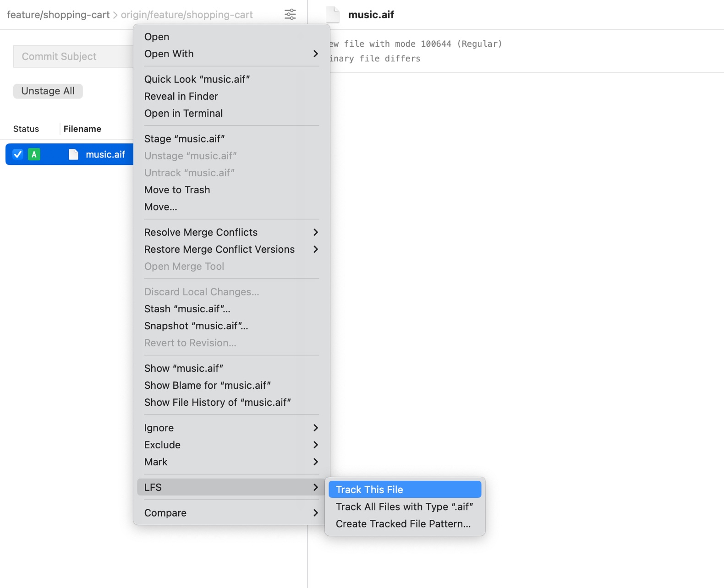Viewport: 724px width, 588px height.
Task: Uncheck the staged checkbox for music.aif
Action: [18, 154]
